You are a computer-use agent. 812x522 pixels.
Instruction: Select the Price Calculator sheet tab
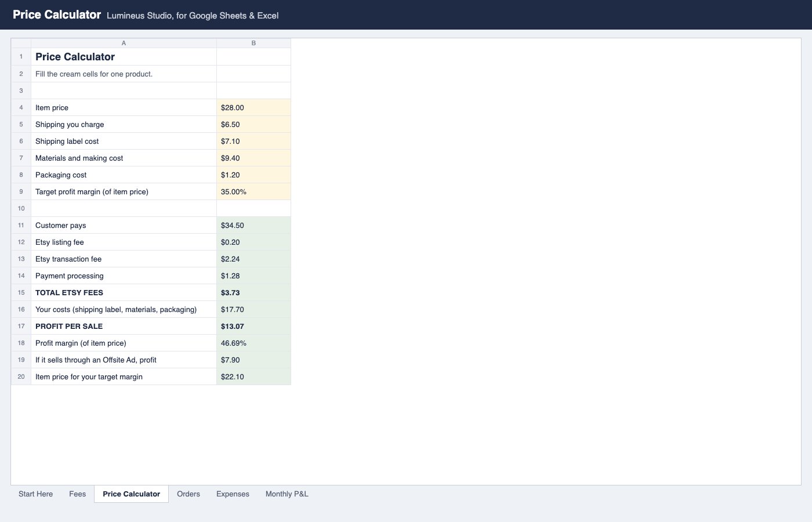131,494
